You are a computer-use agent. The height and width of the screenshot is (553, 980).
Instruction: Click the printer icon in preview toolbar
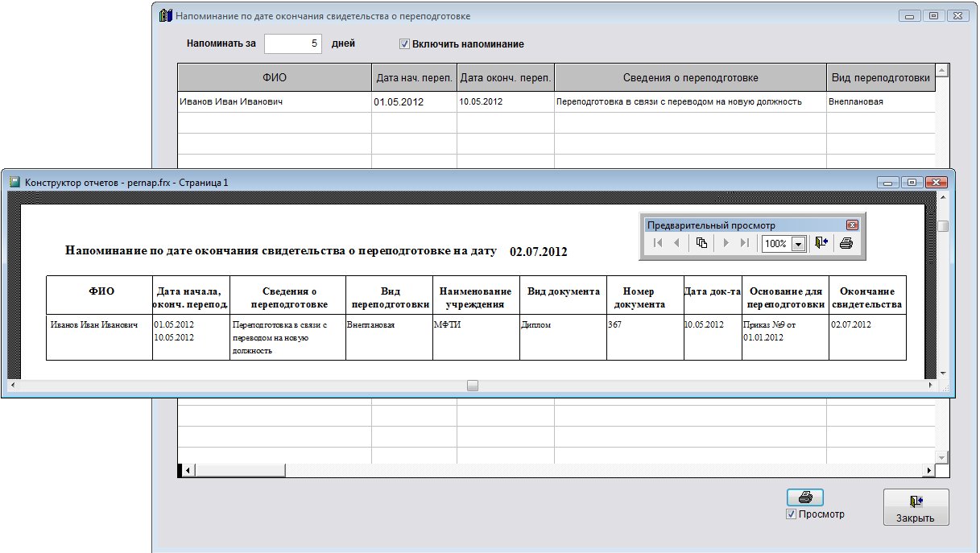(x=846, y=243)
